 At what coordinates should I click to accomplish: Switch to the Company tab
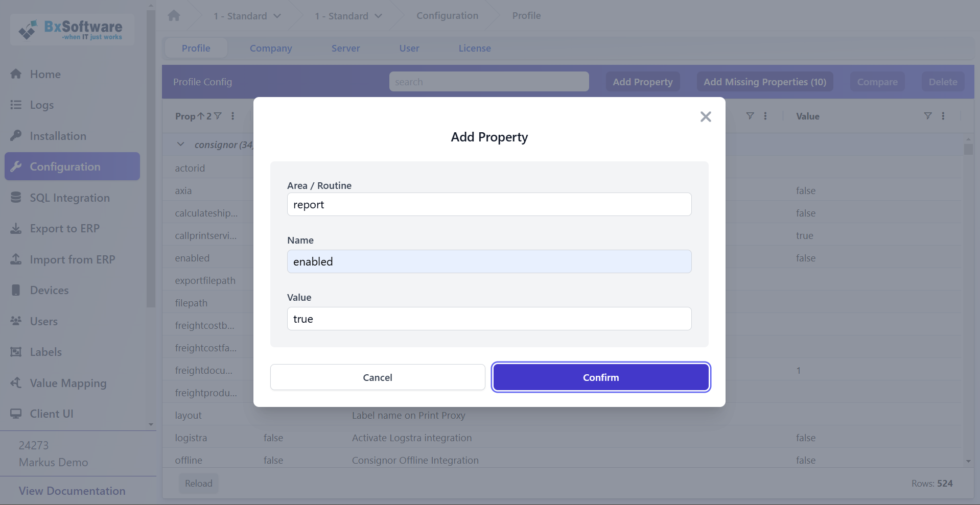(270, 48)
